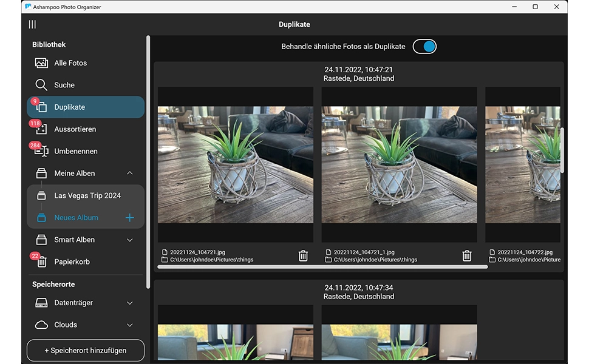Delete duplicate 20221124_104721.jpg via trash icon
Screen dimensions: 589x364
[x=303, y=255]
